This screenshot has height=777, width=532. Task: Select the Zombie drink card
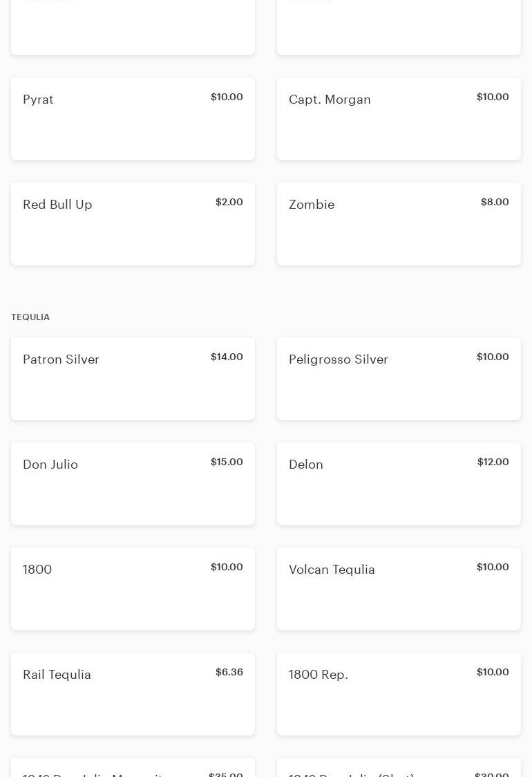[x=399, y=224]
